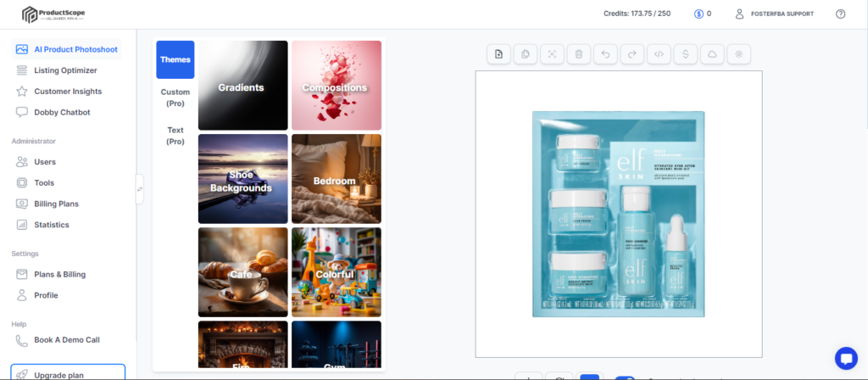Choose the Gym theme

coord(337,344)
